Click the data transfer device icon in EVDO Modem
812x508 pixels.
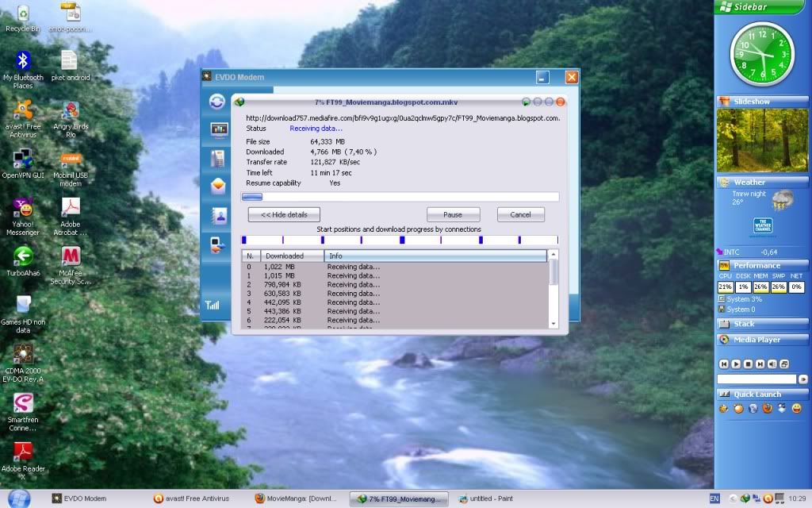217,244
